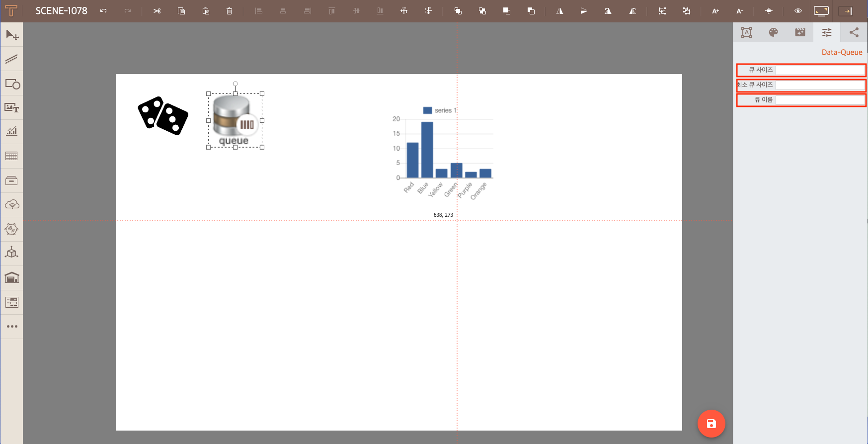Viewport: 868px width, 444px height.
Task: Decrease font size with A-
Action: click(740, 11)
